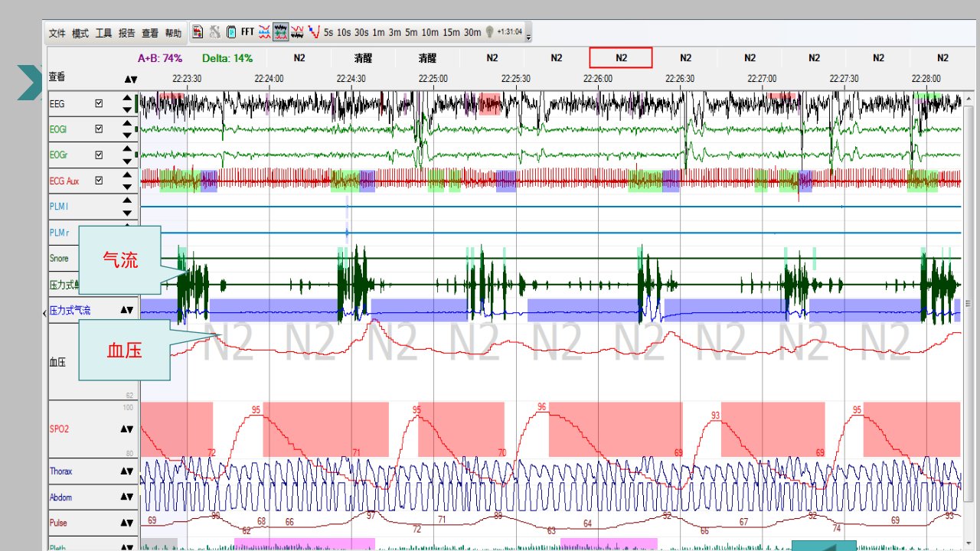
Task: Select the first 清醒 epoch cell
Action: (364, 58)
